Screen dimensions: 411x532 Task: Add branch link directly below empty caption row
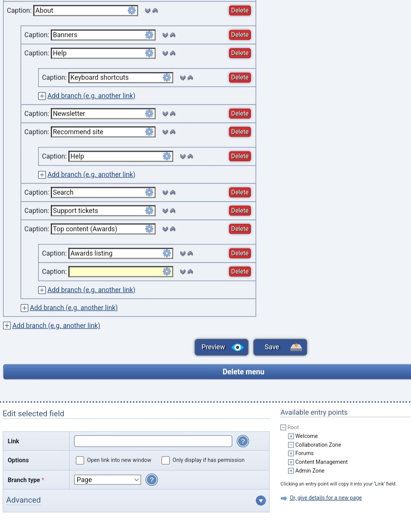pyautogui.click(x=91, y=290)
